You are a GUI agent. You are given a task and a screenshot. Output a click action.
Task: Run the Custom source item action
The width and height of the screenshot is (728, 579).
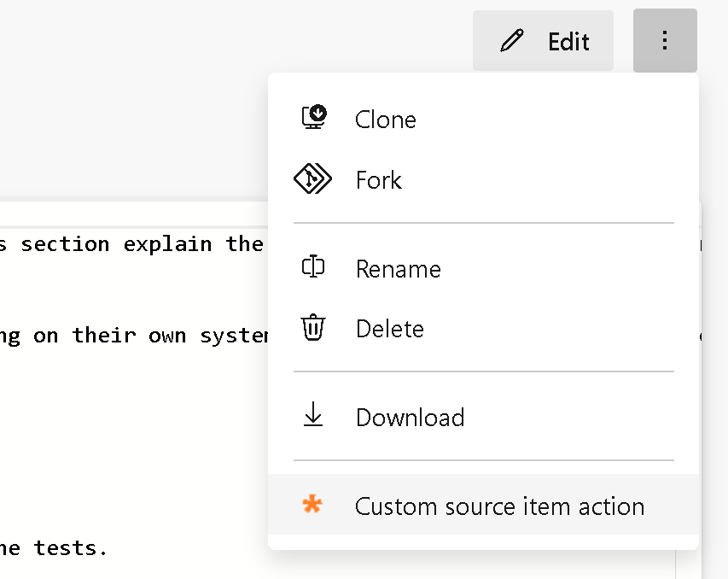499,506
